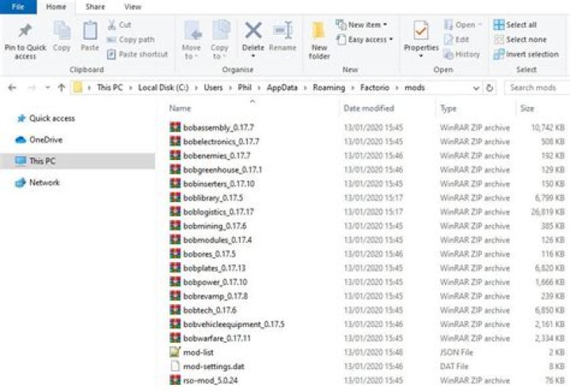Click the Paste clipboard icon
The height and width of the screenshot is (392, 570).
pos(89,31)
